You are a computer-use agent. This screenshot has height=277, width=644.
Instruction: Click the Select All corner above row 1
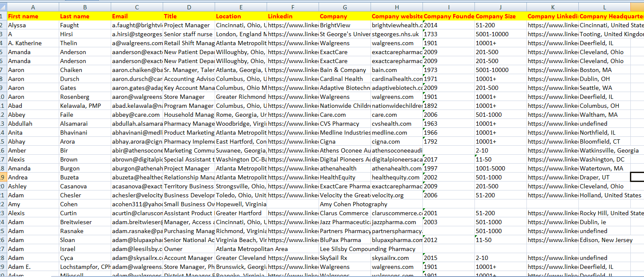[x=4, y=7]
